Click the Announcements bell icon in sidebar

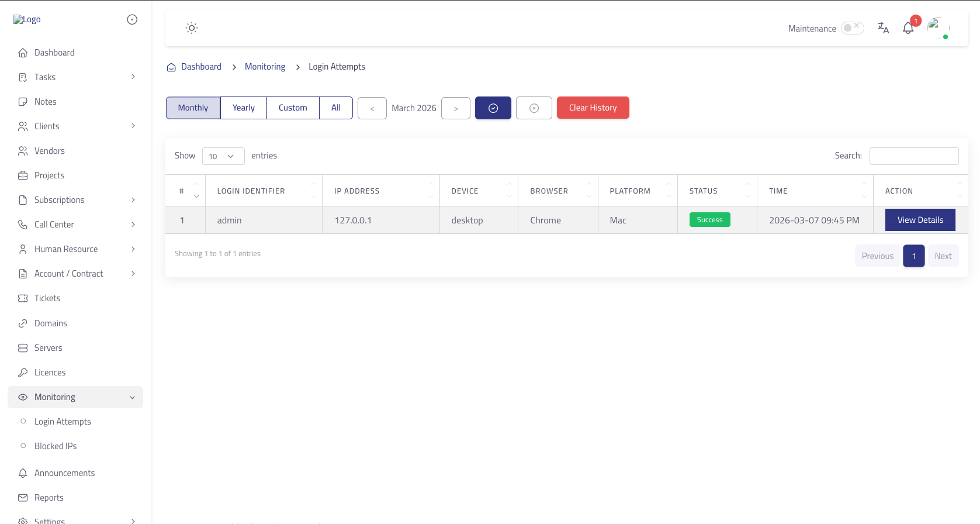[23, 473]
